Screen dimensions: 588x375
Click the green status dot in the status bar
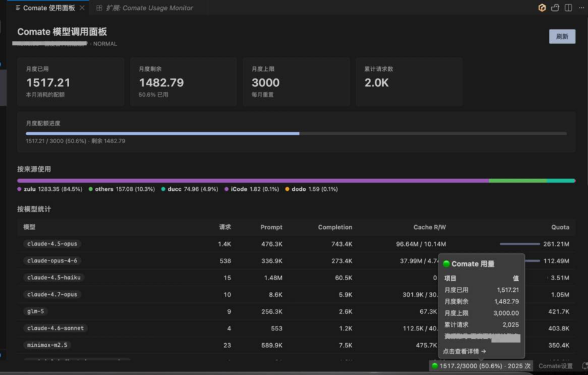point(435,366)
